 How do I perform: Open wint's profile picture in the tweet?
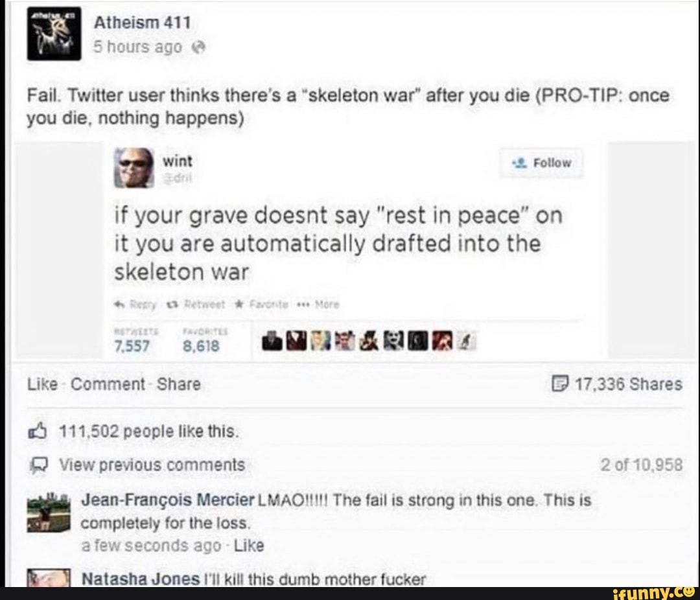click(x=134, y=167)
